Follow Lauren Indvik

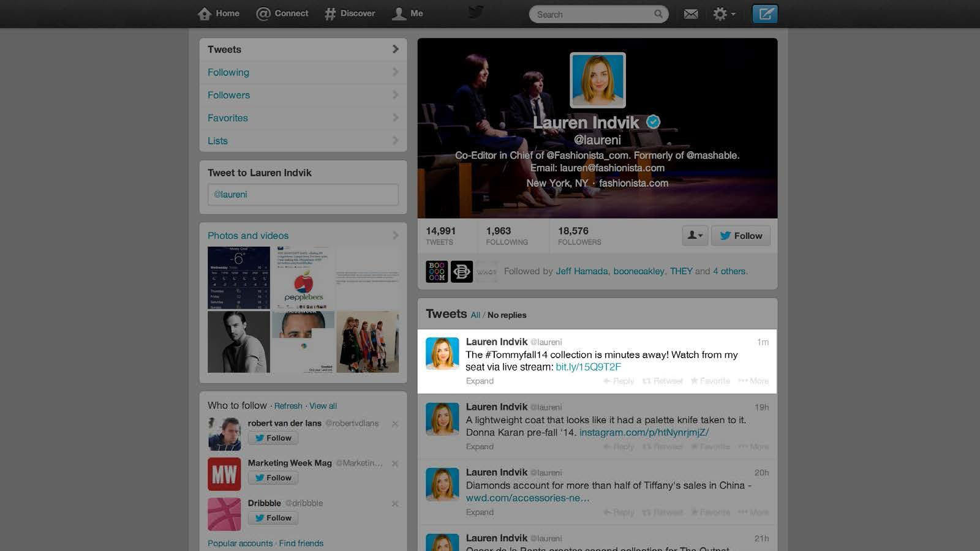741,236
